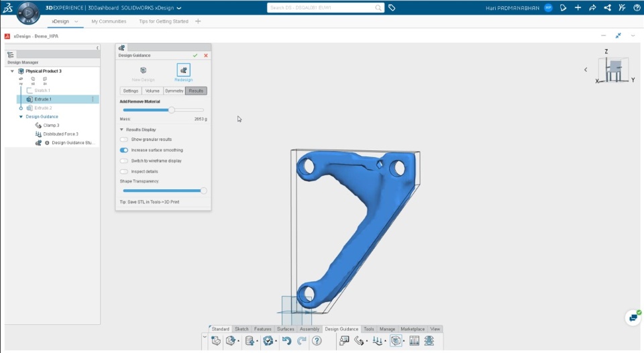Click the database save icon in toolbar
The height and width of the screenshot is (353, 644).
[x=249, y=341]
